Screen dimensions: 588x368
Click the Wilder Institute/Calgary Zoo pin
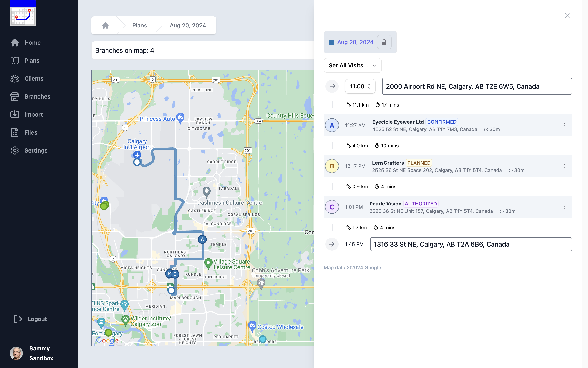click(125, 320)
